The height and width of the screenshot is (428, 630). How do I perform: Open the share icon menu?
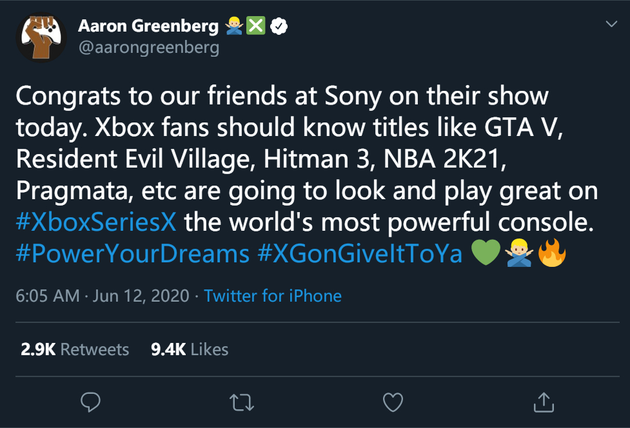click(x=544, y=401)
